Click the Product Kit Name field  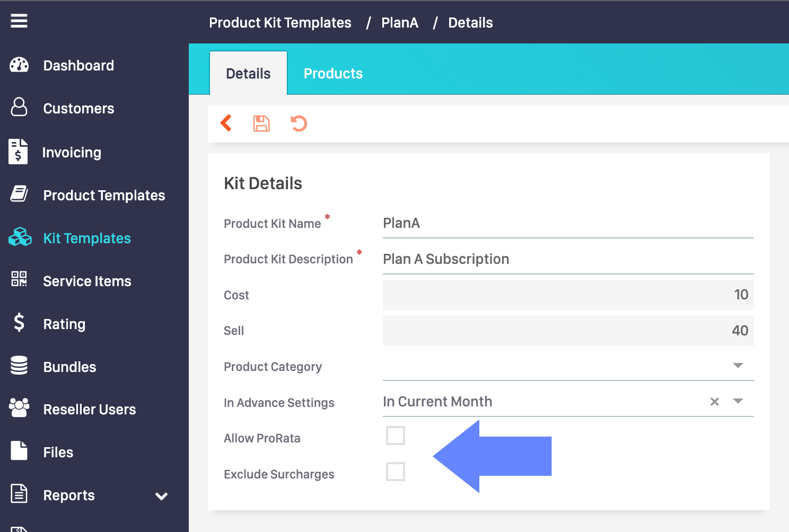tap(567, 223)
